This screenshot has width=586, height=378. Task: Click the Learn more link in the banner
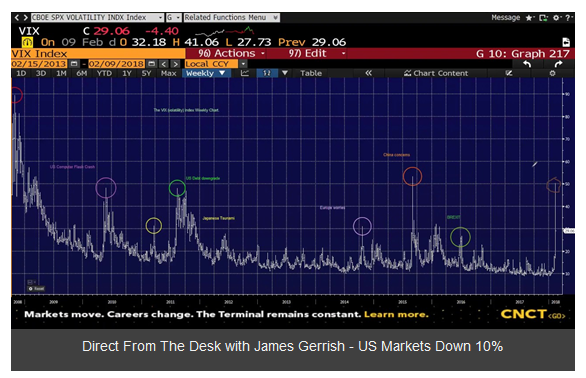396,314
